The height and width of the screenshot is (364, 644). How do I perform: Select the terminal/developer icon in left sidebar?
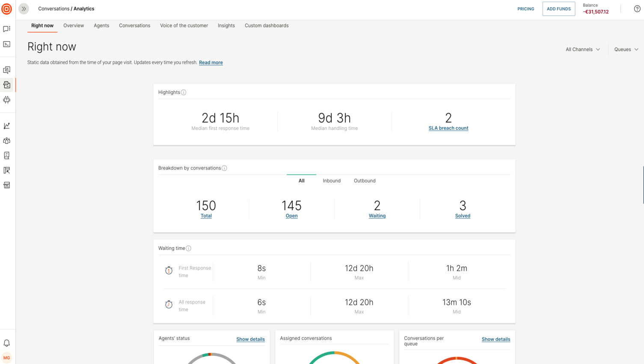click(x=6, y=44)
